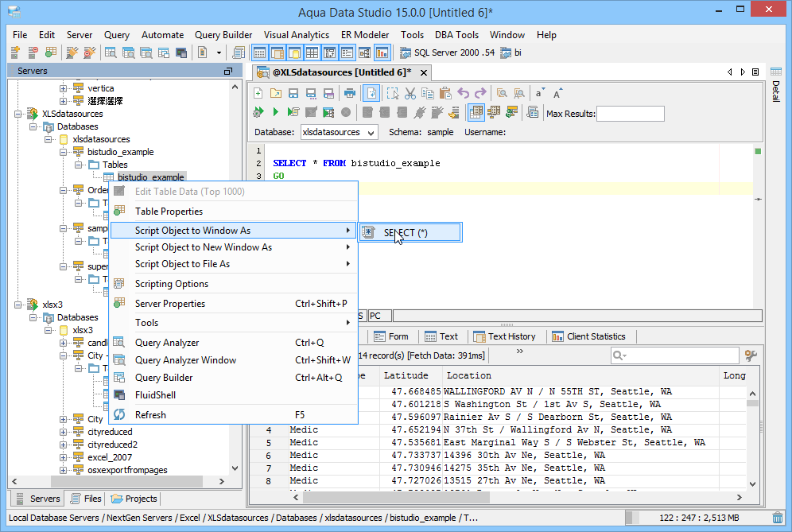
Task: Collapse the xlsx3 server node
Action: (x=18, y=305)
